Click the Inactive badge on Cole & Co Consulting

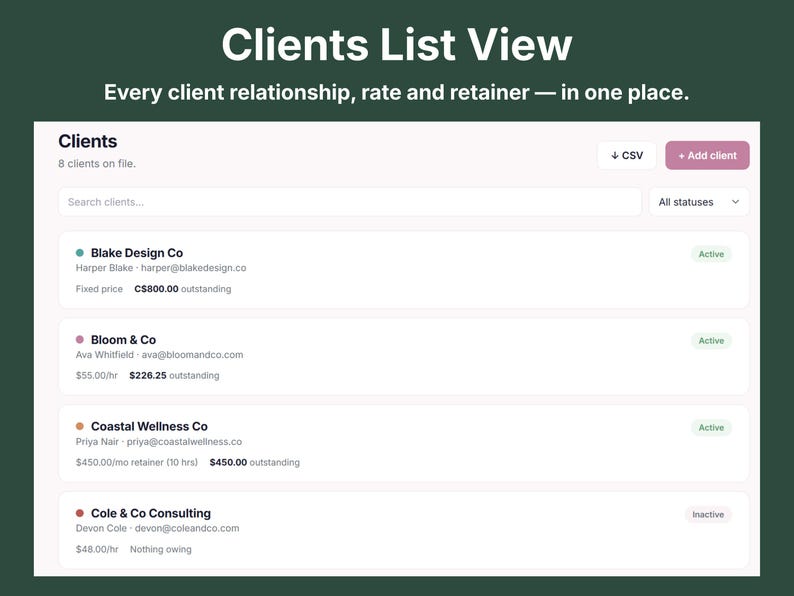pos(708,514)
